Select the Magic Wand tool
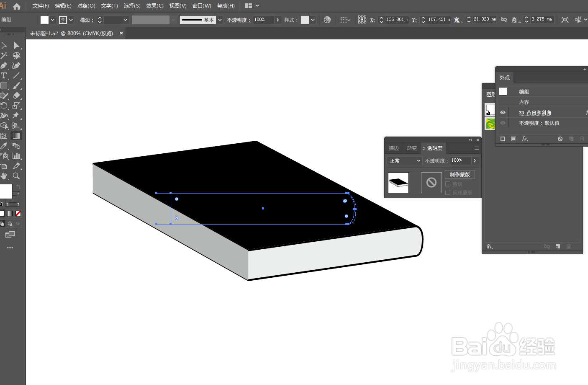 pos(4,55)
